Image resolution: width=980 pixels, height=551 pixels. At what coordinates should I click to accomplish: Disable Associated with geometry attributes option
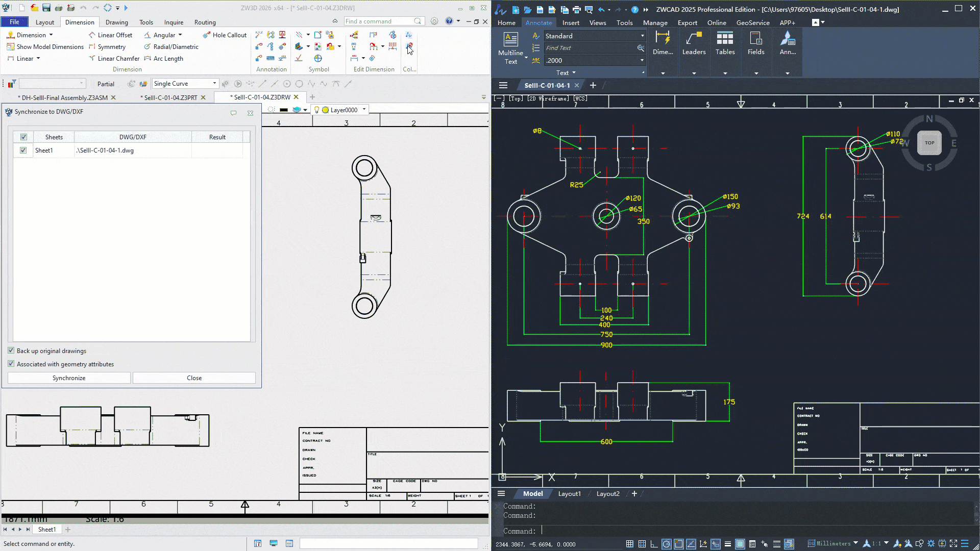click(11, 364)
